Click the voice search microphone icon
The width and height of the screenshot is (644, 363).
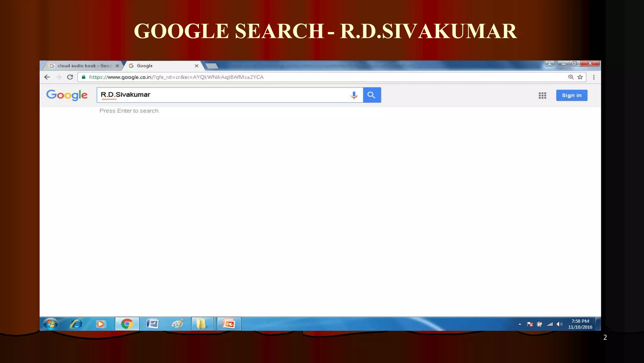click(x=354, y=95)
